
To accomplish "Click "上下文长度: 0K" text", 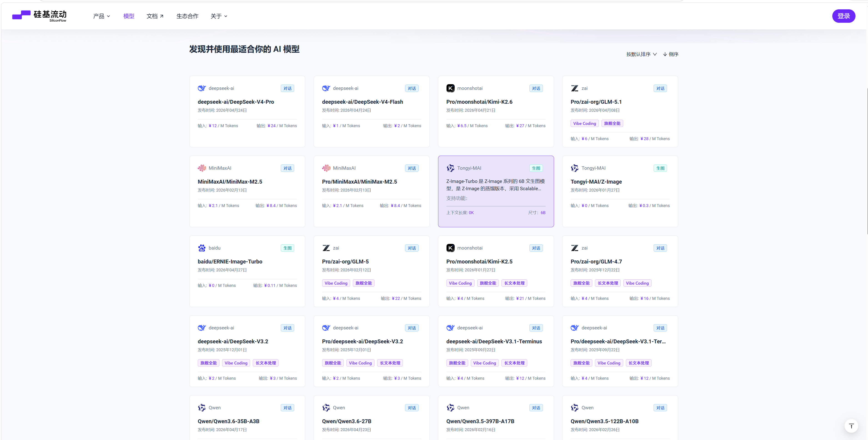I will [460, 213].
